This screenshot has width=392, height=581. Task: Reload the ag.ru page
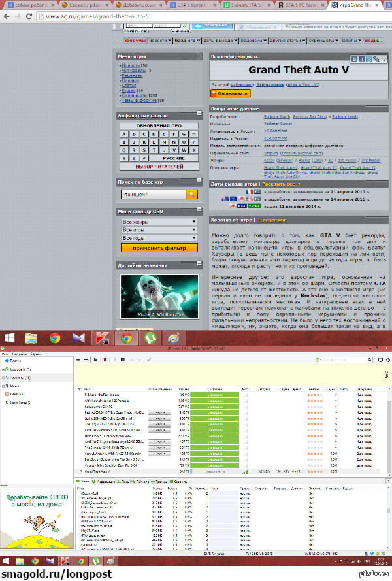point(29,16)
